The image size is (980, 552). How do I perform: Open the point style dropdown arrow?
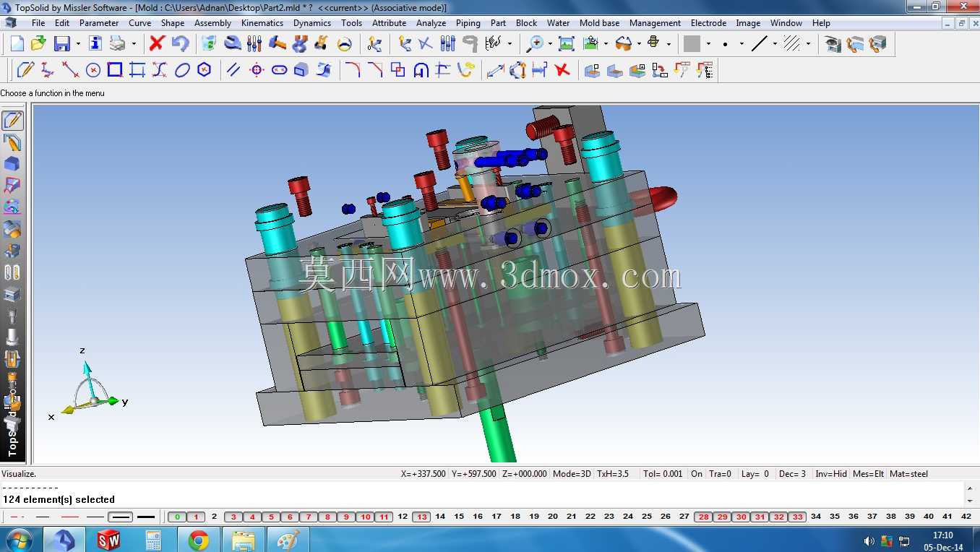741,44
